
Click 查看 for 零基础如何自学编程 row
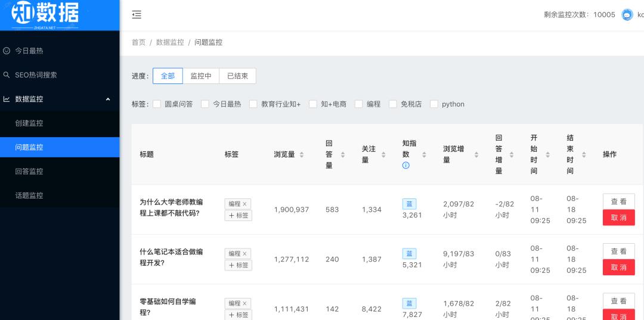click(x=618, y=301)
